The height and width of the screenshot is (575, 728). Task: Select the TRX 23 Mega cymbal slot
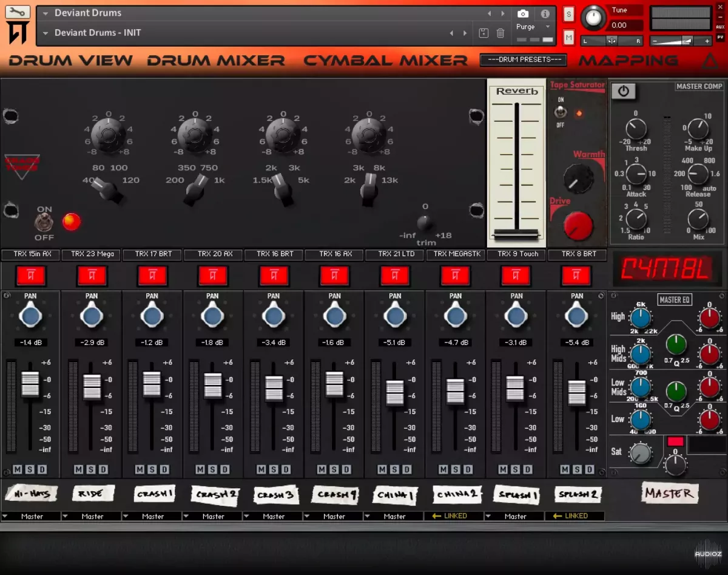click(92, 254)
